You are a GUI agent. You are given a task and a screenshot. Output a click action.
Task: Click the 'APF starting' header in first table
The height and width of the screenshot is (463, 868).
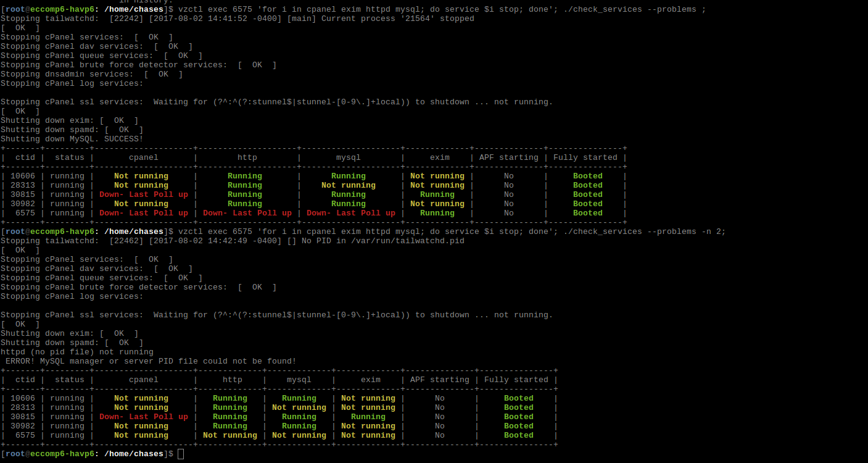tap(508, 157)
